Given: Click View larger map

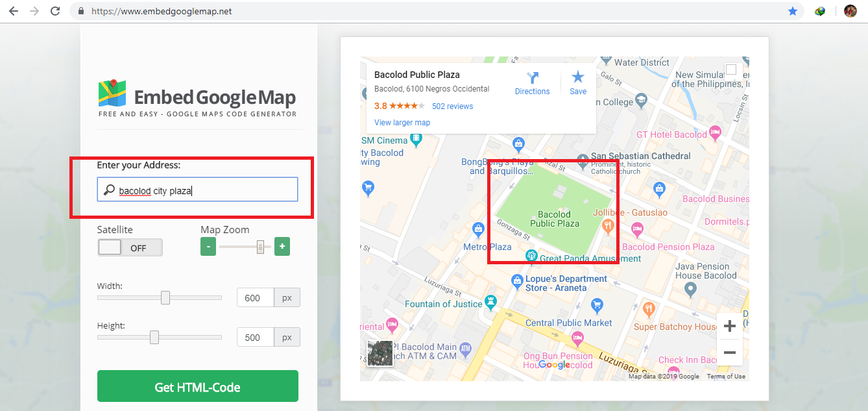Looking at the screenshot, I should (x=402, y=122).
